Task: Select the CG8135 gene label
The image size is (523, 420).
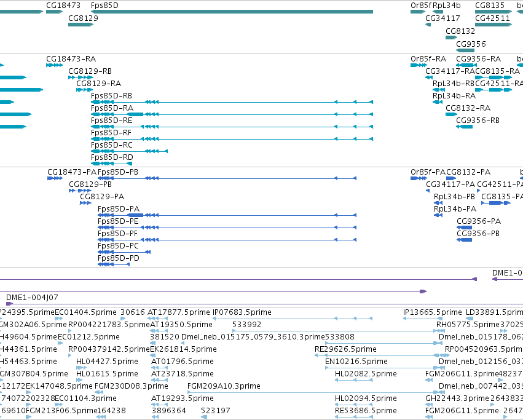Action: [x=490, y=6]
